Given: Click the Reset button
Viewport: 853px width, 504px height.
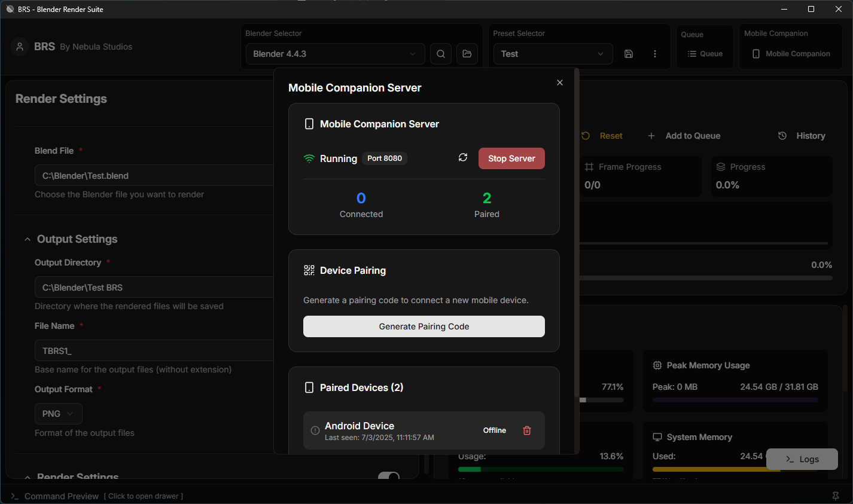Looking at the screenshot, I should click(602, 136).
